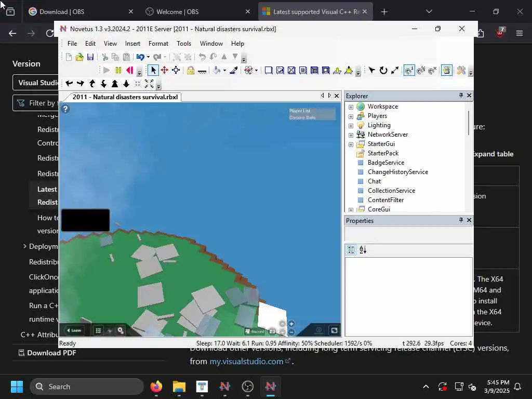Expand the Lighting tree node
Image resolution: width=532 pixels, height=399 pixels.
click(x=351, y=126)
